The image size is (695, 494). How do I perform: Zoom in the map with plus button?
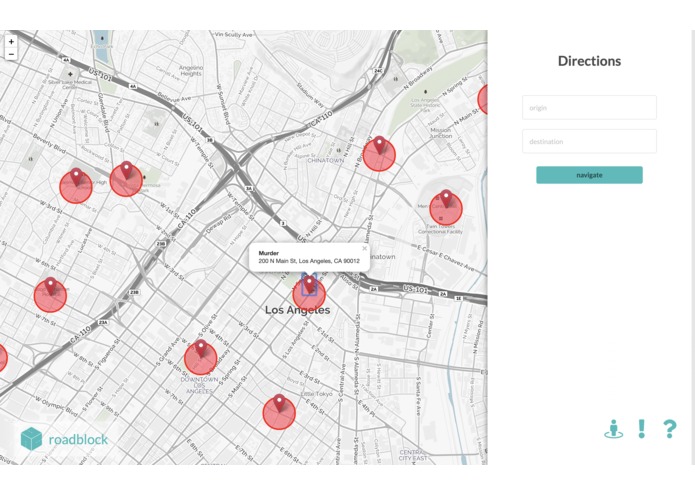pos(11,41)
